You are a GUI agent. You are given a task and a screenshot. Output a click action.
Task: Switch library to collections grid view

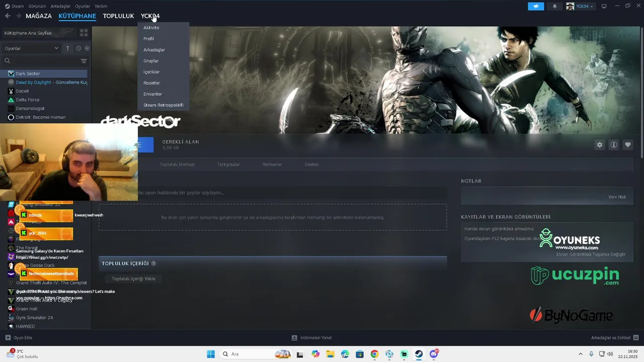(84, 33)
